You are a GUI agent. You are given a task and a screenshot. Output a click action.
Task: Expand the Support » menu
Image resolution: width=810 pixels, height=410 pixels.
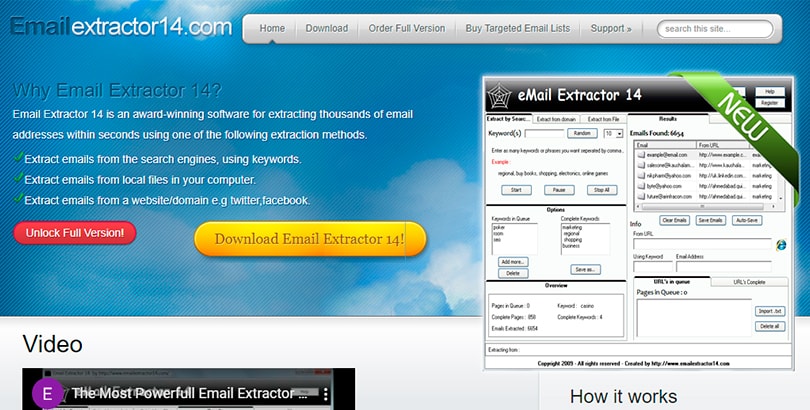pos(611,28)
